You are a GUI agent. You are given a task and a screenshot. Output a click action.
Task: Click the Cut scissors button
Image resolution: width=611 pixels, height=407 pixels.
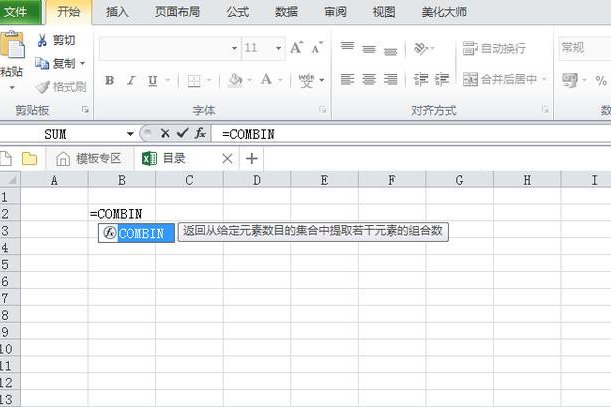(56, 40)
